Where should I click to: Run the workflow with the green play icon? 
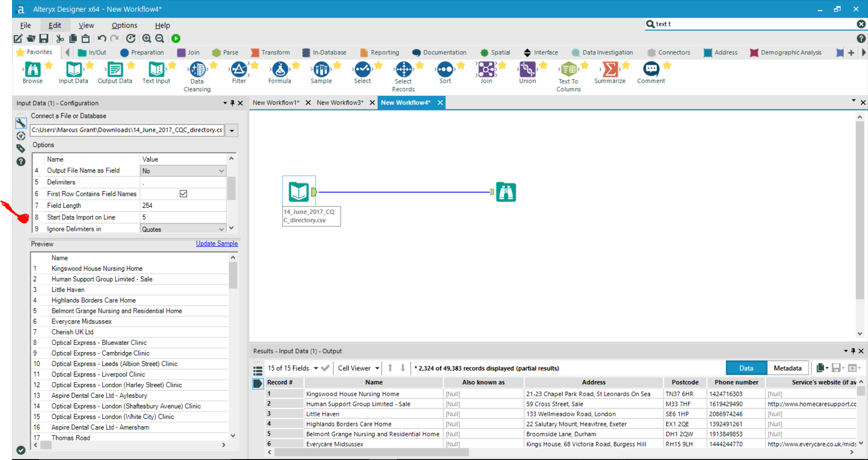point(176,38)
